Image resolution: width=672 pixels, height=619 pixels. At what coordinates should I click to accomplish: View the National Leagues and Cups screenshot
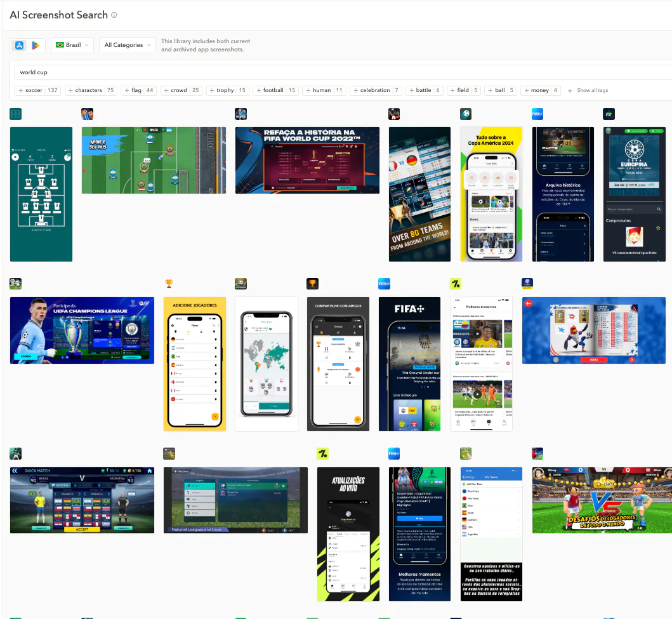(x=235, y=500)
